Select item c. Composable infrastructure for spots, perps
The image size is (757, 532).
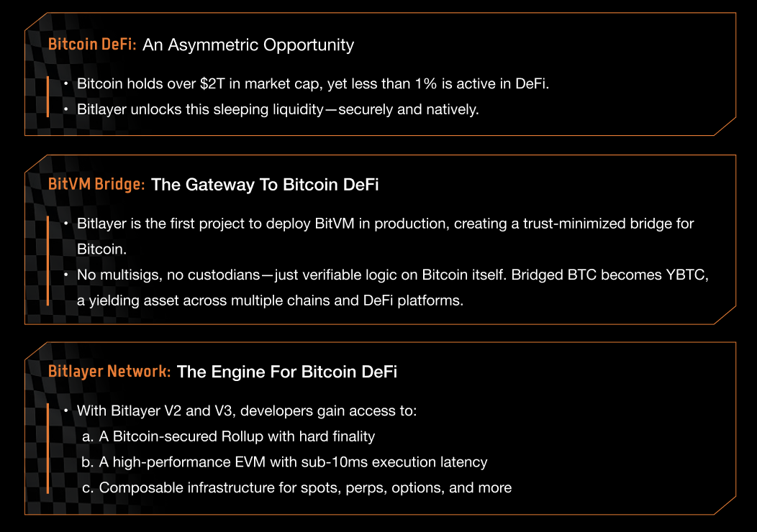coord(296,487)
